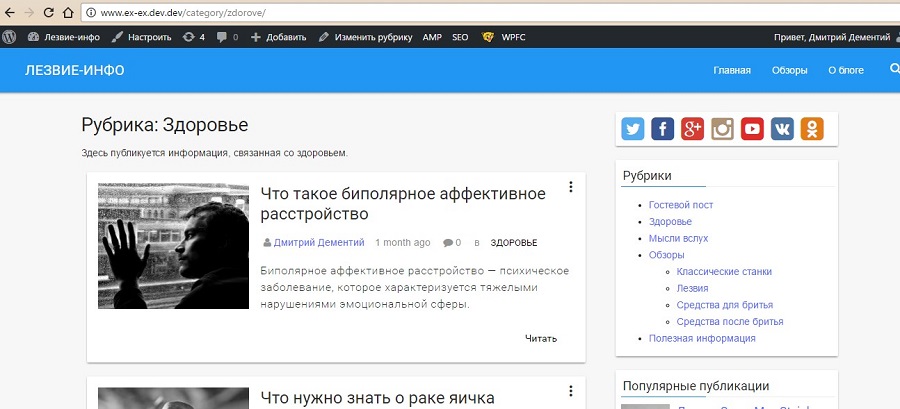Open the Instagram social icon

(x=722, y=128)
